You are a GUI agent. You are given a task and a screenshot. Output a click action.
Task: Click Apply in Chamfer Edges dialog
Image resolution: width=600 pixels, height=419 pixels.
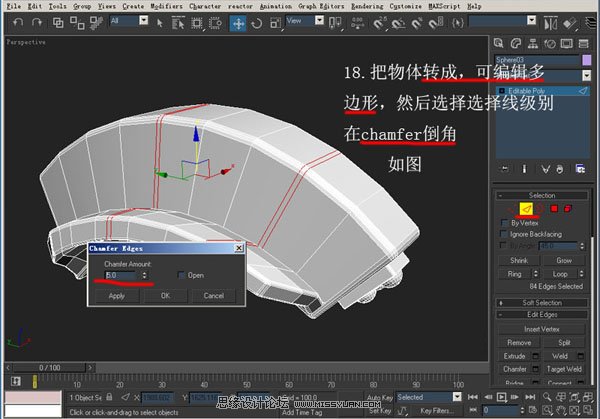tap(116, 296)
